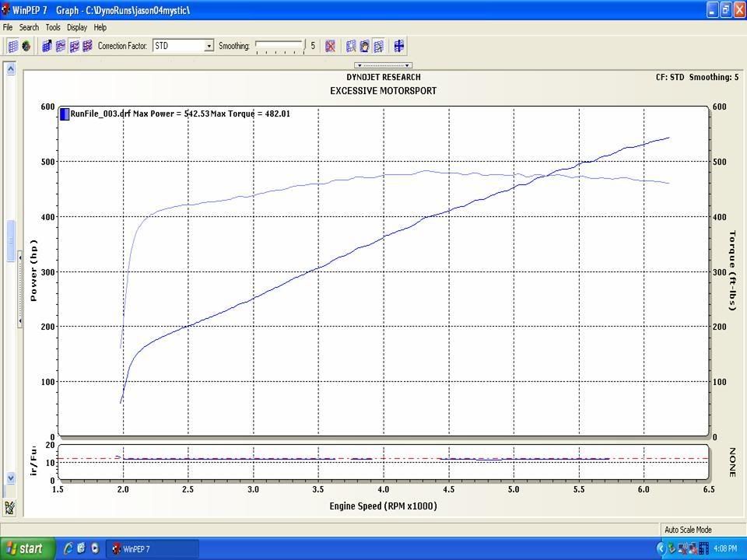Click the blue crosshair cursor icon
747x560 pixels.
click(399, 46)
